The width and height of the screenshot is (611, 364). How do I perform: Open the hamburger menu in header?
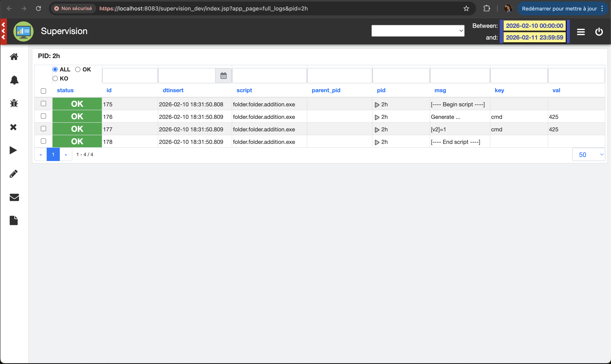click(580, 32)
